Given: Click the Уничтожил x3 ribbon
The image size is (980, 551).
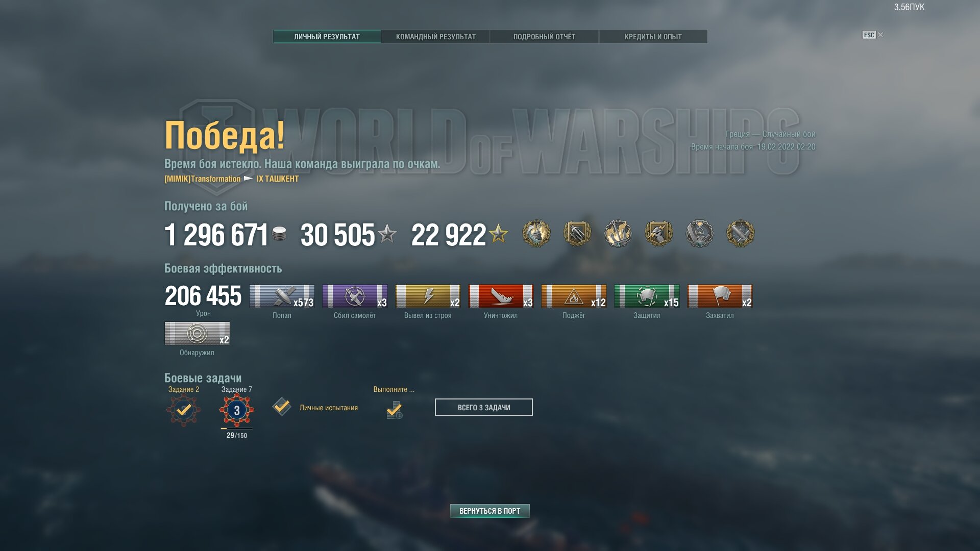Looking at the screenshot, I should click(501, 296).
